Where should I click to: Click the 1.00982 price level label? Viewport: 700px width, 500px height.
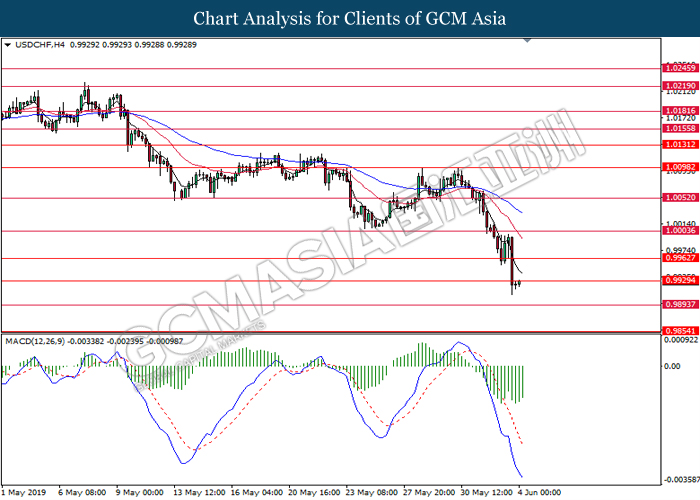(680, 167)
